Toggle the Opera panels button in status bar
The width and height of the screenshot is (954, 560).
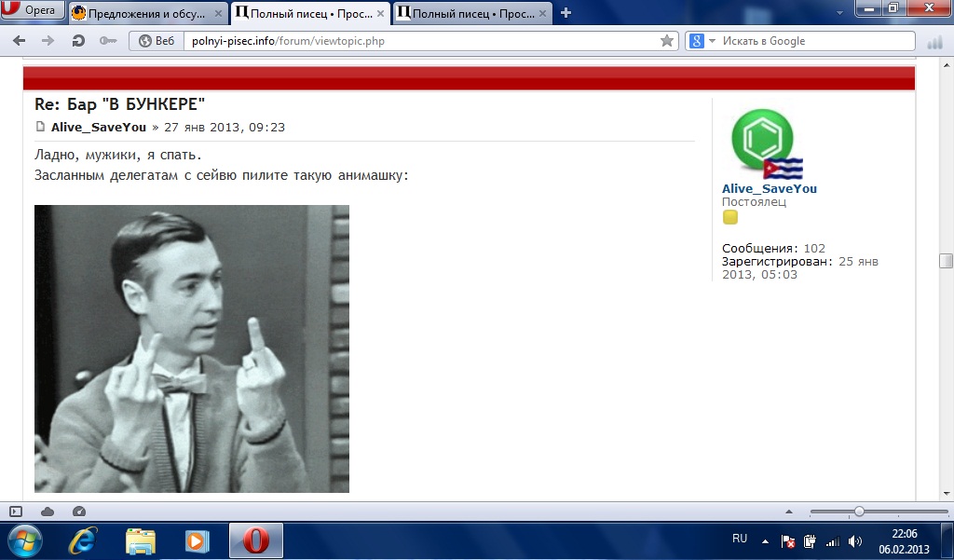coord(17,512)
